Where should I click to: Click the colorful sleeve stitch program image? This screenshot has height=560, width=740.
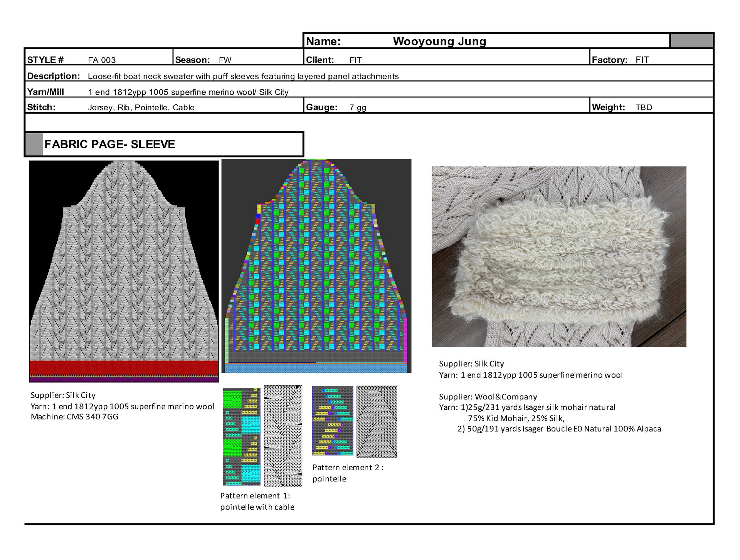coord(316,266)
